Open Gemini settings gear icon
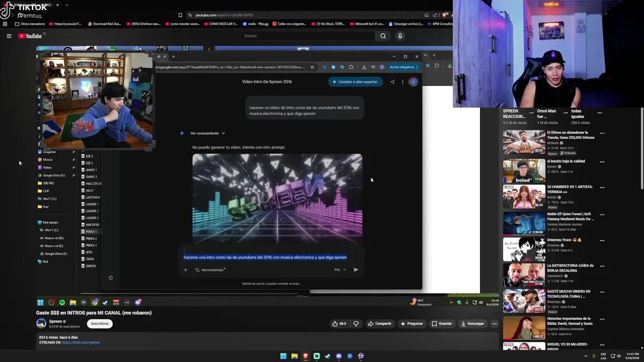This screenshot has height=362, width=644. point(111,278)
